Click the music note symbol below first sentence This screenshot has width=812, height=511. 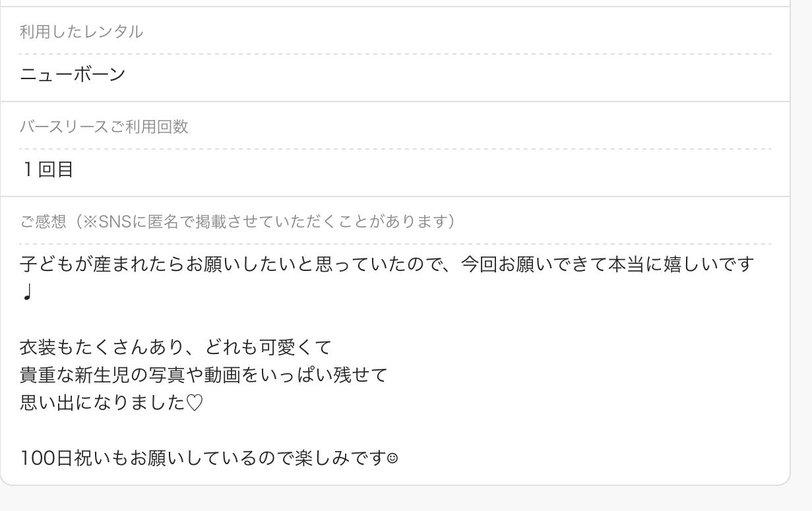tap(27, 291)
